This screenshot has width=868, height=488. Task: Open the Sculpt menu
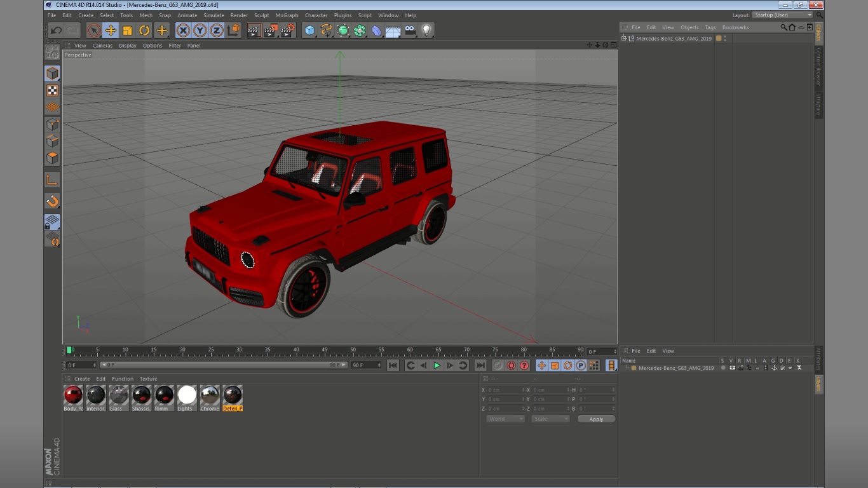pos(261,15)
